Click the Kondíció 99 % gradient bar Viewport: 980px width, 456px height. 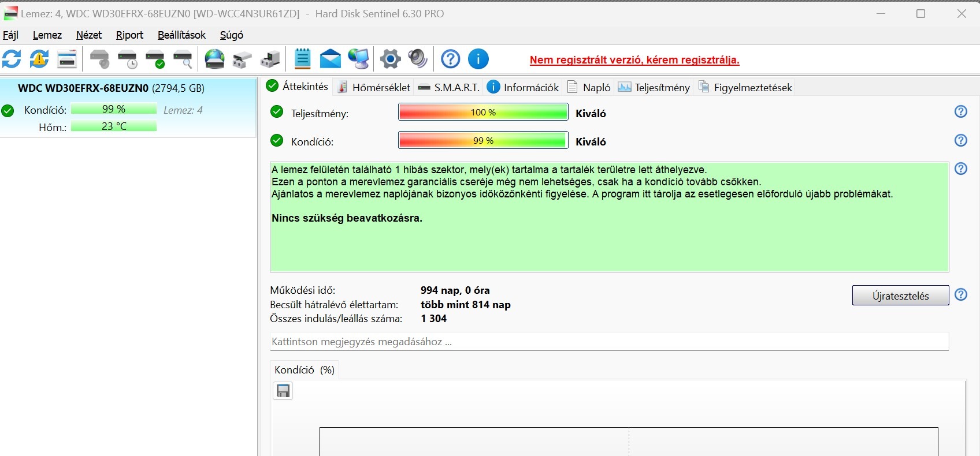click(x=483, y=140)
